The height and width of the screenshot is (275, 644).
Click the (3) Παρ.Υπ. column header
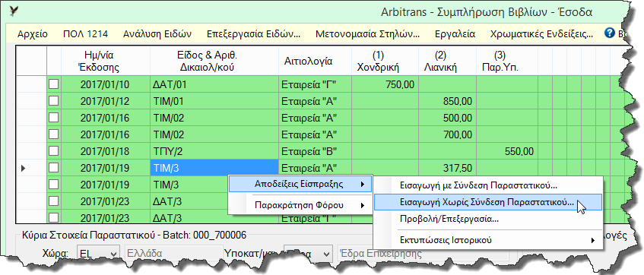507,61
